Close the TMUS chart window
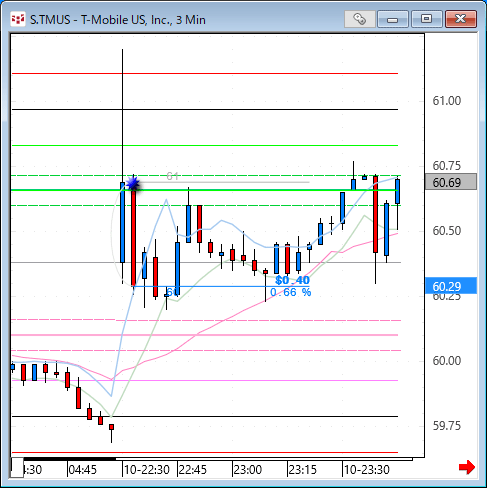This screenshot has height=488, width=487. pos(461,19)
